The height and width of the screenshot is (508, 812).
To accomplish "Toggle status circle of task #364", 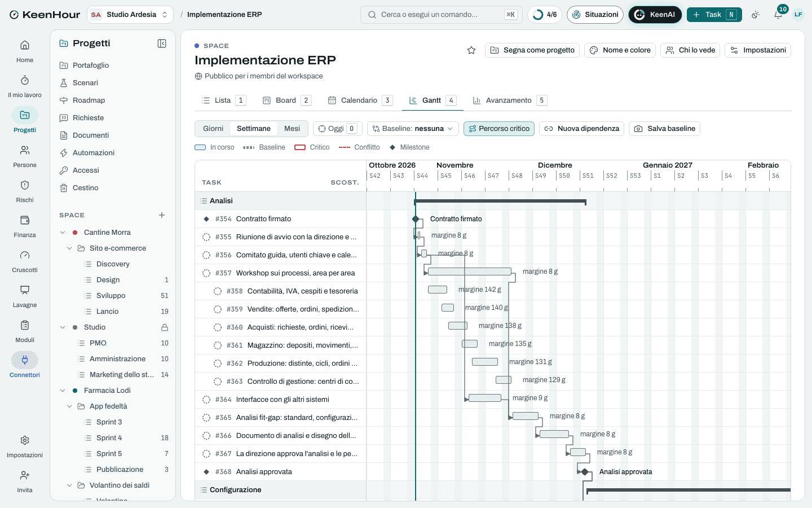I will pos(206,400).
